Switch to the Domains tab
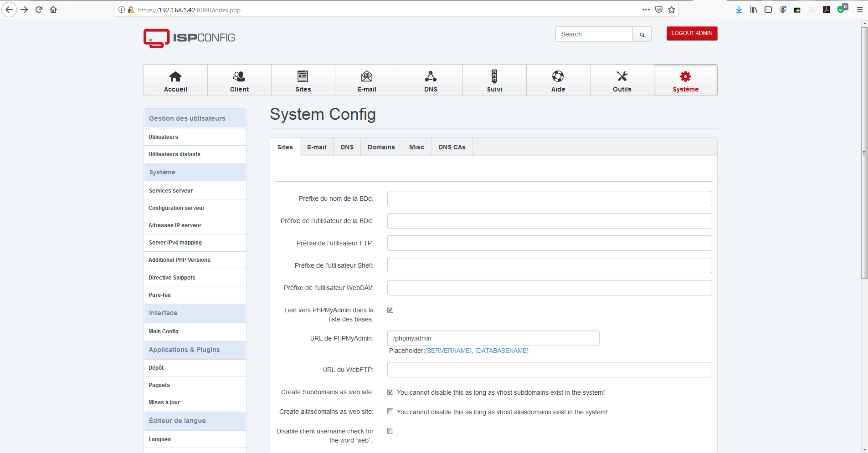 click(x=381, y=147)
